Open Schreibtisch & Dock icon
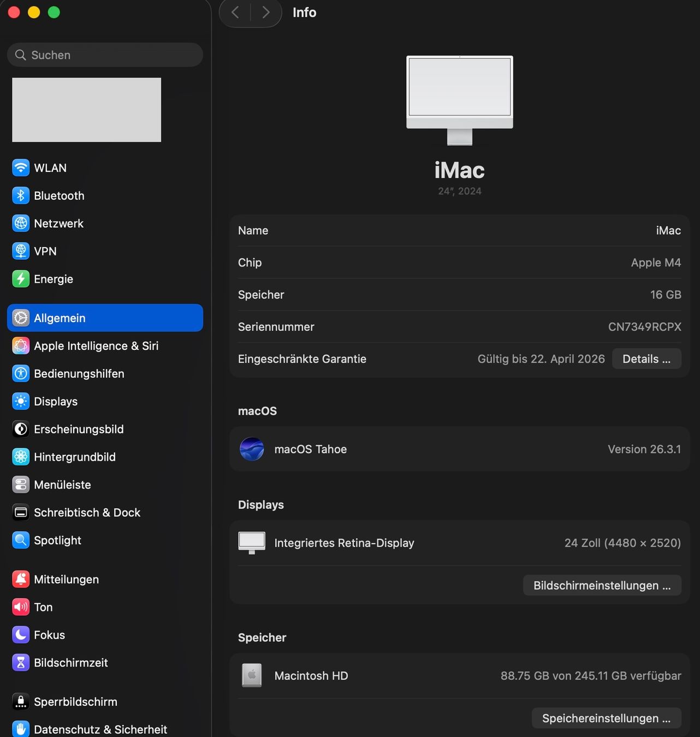 click(21, 513)
